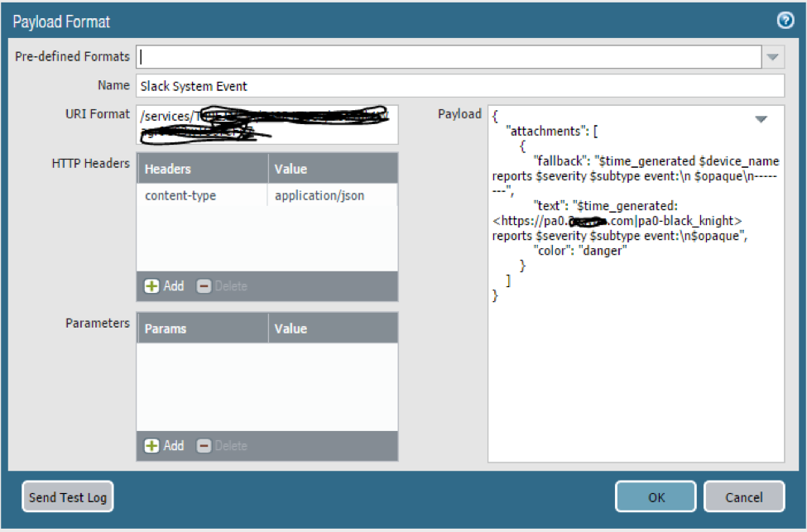
Task: Click the minus icon under HTTP Headers
Action: [204, 286]
